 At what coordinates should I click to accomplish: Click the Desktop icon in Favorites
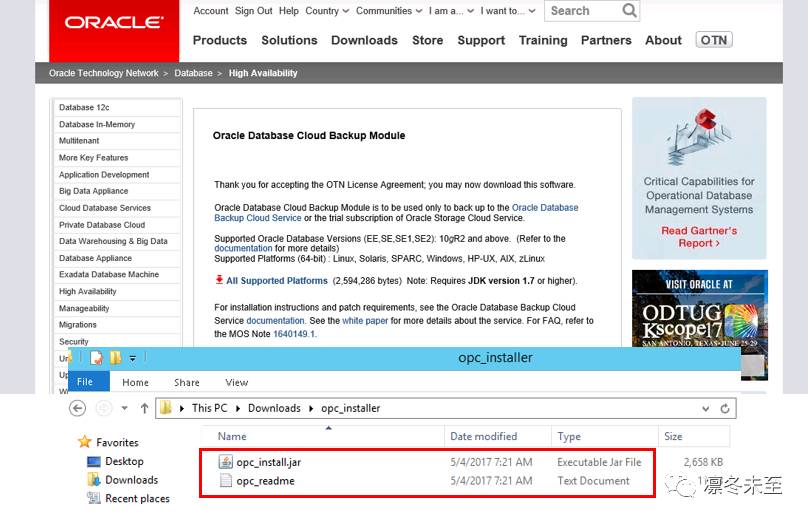click(94, 461)
